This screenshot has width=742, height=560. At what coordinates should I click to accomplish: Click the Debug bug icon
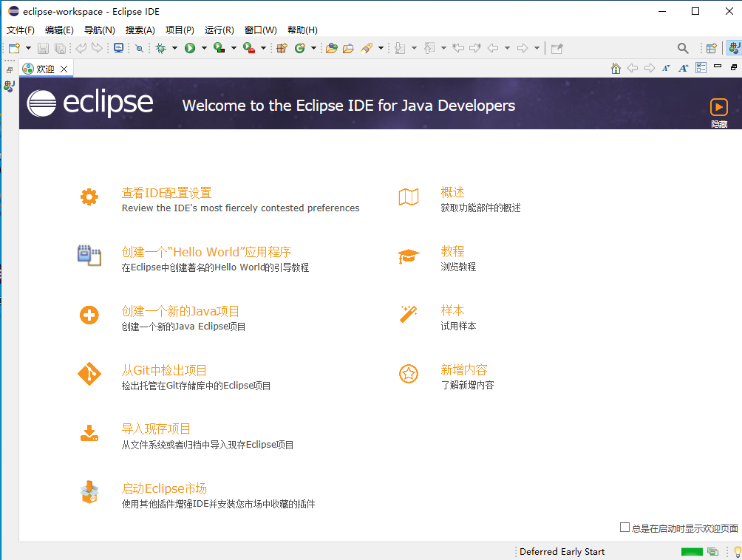coord(160,48)
